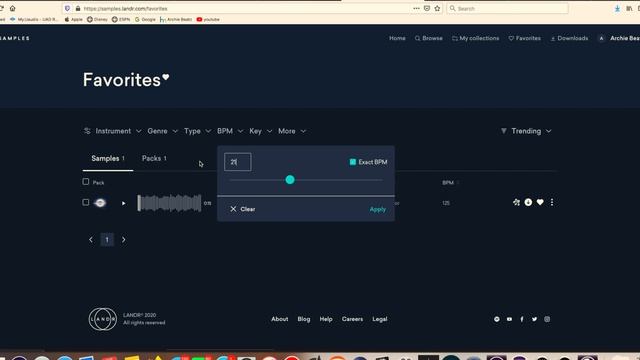Open the Help footer link
The height and width of the screenshot is (360, 640).
click(x=326, y=319)
